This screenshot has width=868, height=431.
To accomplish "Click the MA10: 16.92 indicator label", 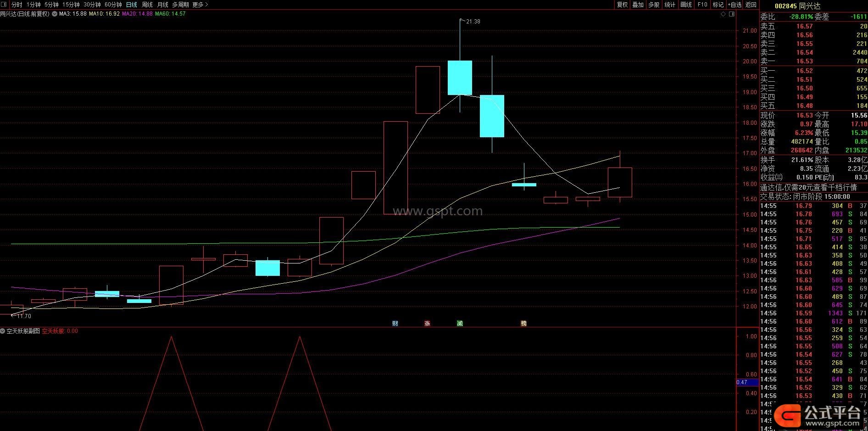I will (104, 14).
